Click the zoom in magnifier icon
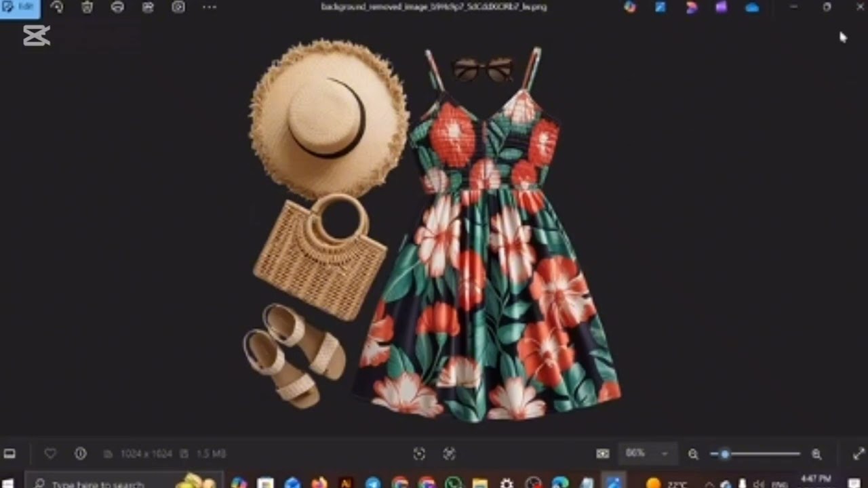The width and height of the screenshot is (868, 488). pos(816,454)
